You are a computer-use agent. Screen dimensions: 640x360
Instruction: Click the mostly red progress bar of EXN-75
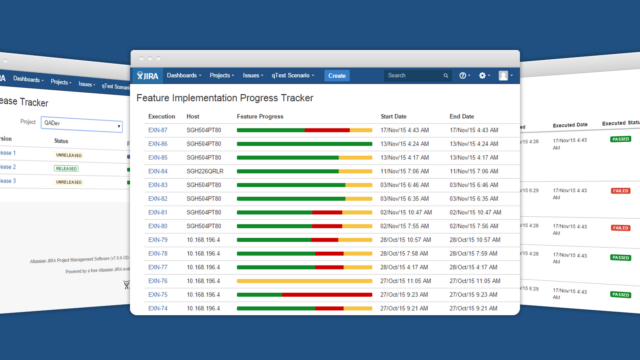coord(304,295)
